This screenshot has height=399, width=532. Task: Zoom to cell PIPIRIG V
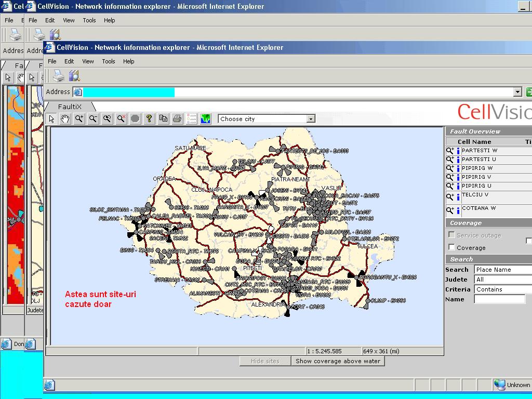coord(450,177)
